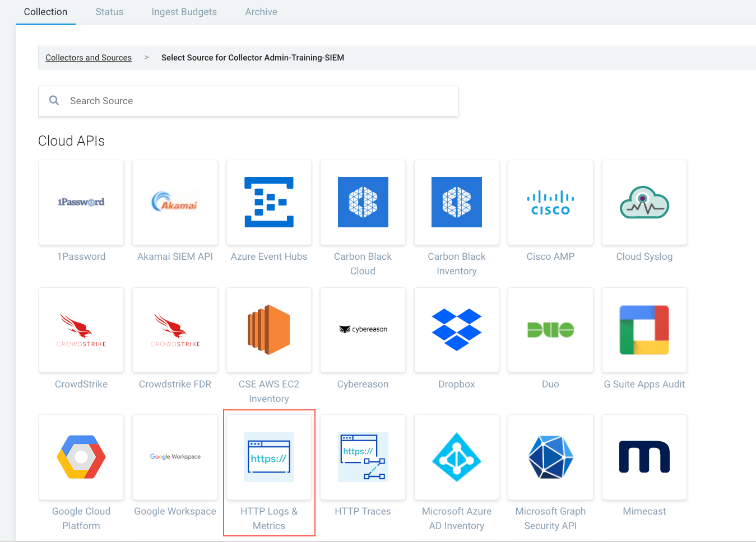The image size is (756, 542).
Task: Choose the CSE AWS EC2 Inventory icon
Action: tap(269, 330)
